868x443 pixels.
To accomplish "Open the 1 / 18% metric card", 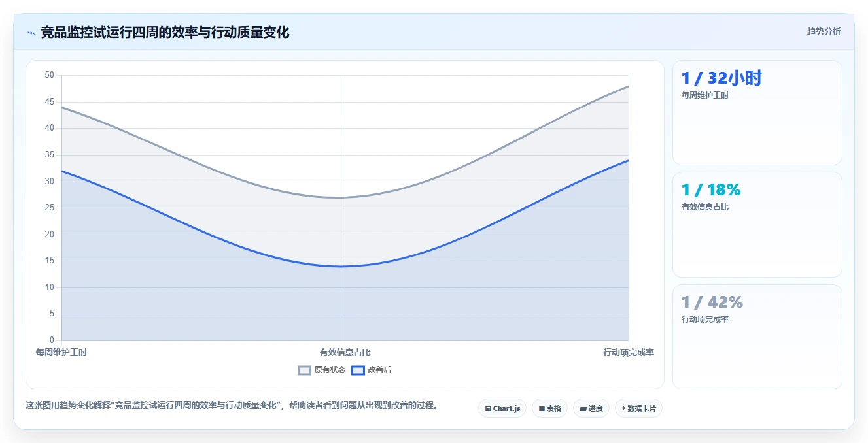I will (x=757, y=225).
